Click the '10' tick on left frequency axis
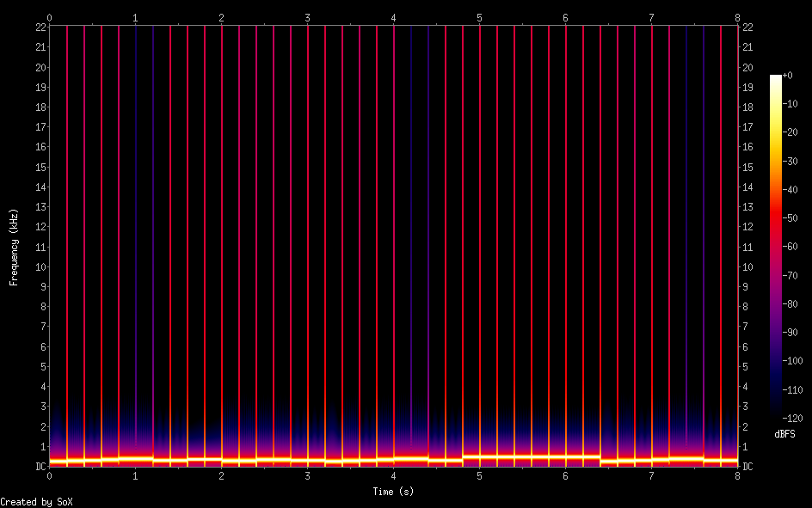 coord(40,267)
